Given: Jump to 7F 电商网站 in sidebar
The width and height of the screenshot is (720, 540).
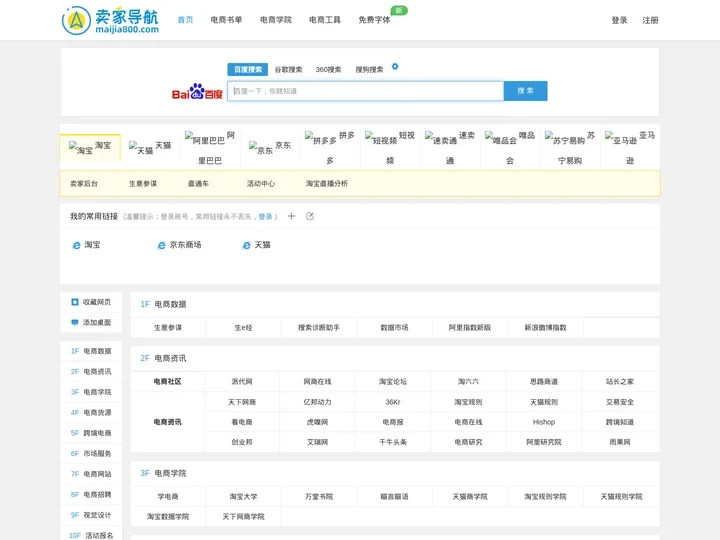Looking at the screenshot, I should (91, 474).
